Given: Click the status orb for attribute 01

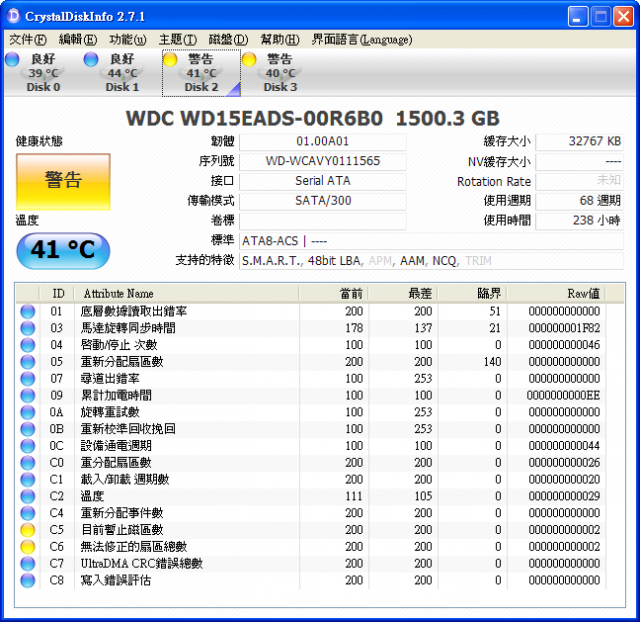Looking at the screenshot, I should pyautogui.click(x=28, y=311).
